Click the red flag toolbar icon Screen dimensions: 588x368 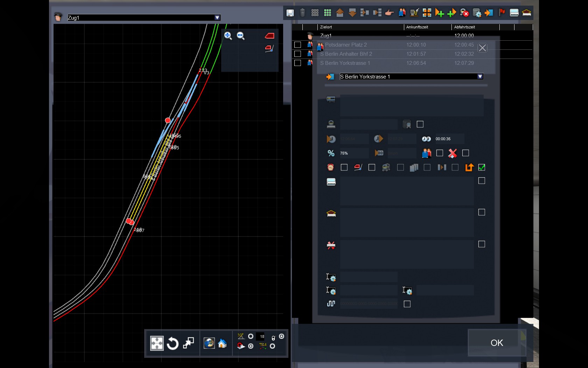coord(502,13)
